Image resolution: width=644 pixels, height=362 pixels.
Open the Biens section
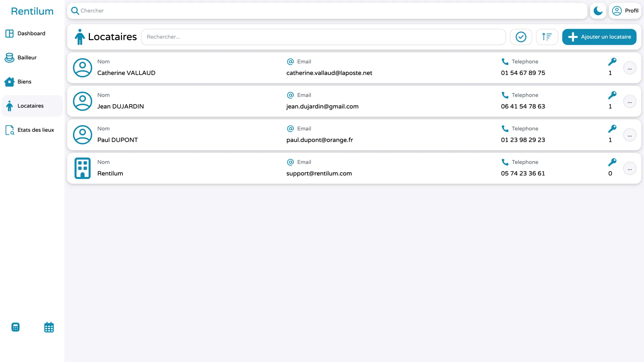click(32, 82)
